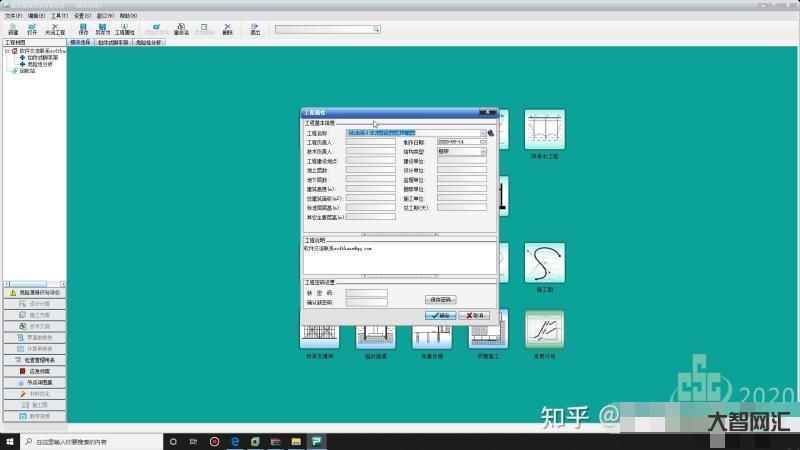Open 工程属性 from the toolbar
The image size is (800, 450).
(125, 29)
